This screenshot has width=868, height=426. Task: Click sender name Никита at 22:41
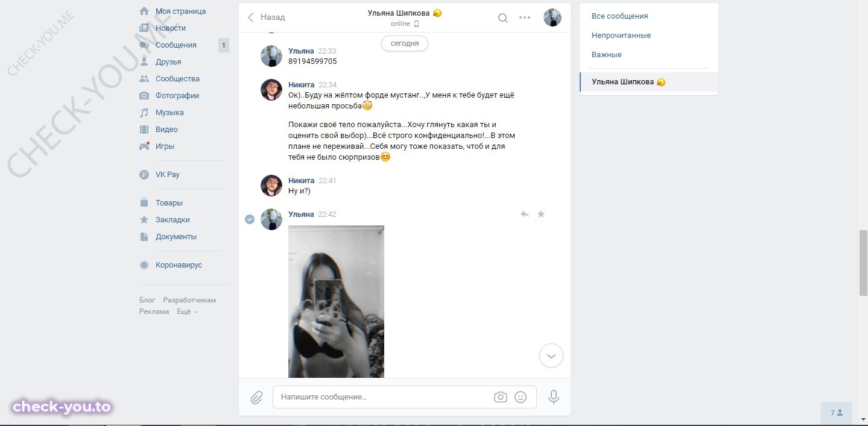302,181
